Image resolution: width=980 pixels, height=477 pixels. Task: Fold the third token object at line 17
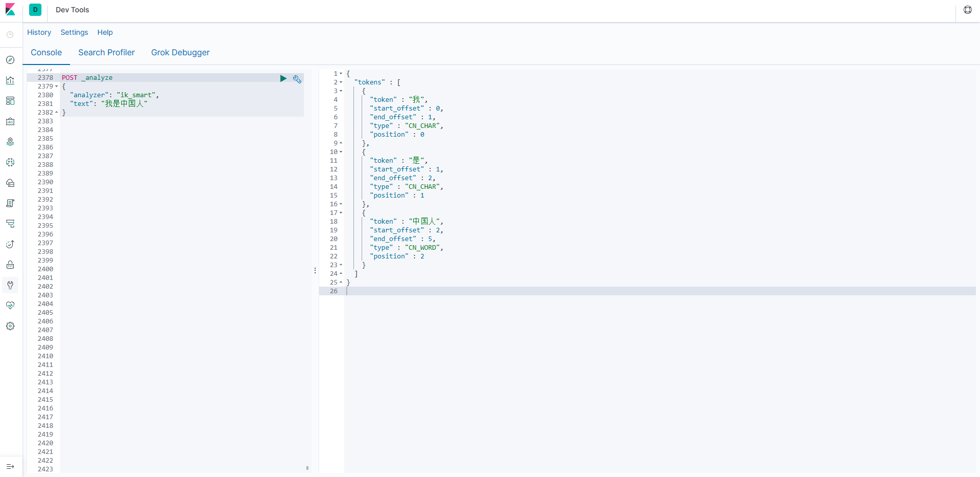tap(341, 213)
